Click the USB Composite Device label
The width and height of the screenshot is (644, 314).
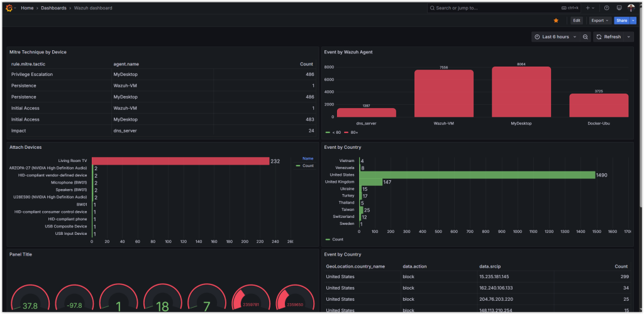pyautogui.click(x=65, y=226)
